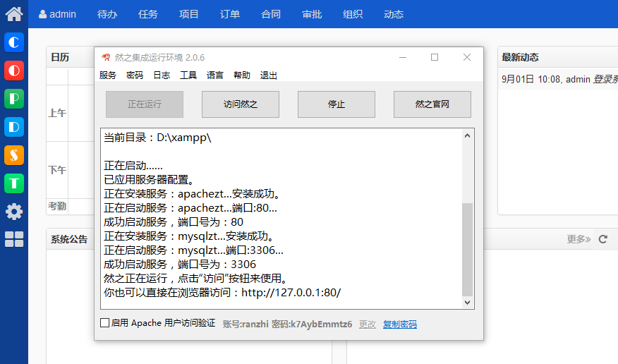Image resolution: width=618 pixels, height=364 pixels.
Task: Go to 任务 in top navigation
Action: 148,14
